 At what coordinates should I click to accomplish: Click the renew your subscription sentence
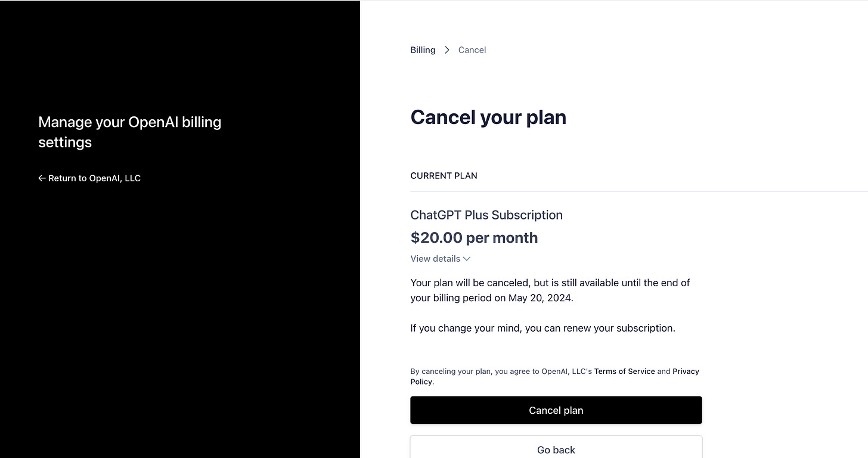pyautogui.click(x=542, y=328)
